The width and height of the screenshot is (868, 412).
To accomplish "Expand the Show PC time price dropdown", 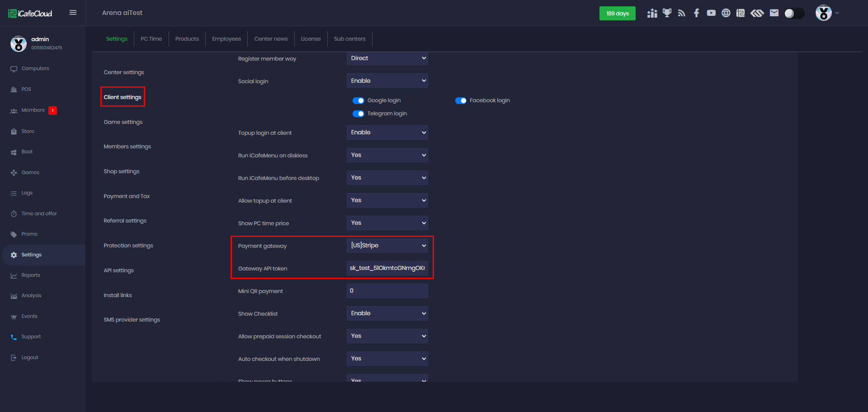I will [387, 223].
